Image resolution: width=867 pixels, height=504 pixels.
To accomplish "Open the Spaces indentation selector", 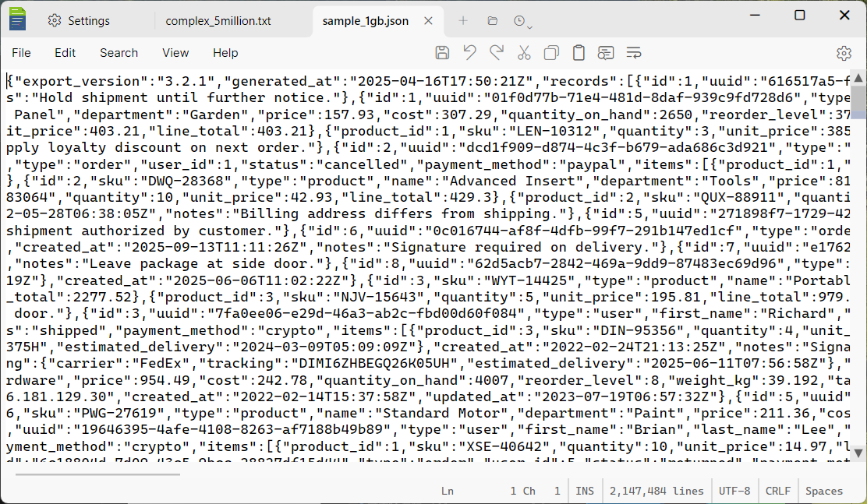I will (x=822, y=491).
